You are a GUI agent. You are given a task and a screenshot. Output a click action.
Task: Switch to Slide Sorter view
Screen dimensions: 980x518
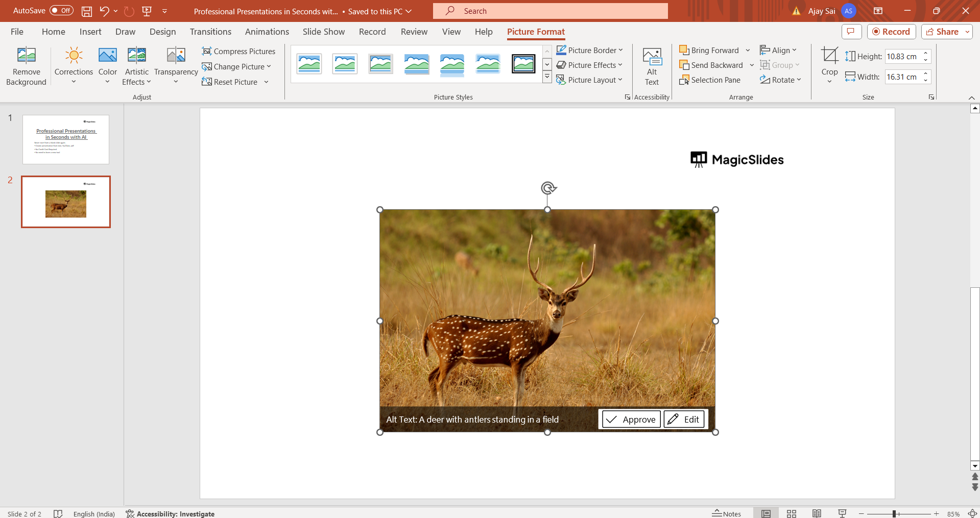coord(792,513)
